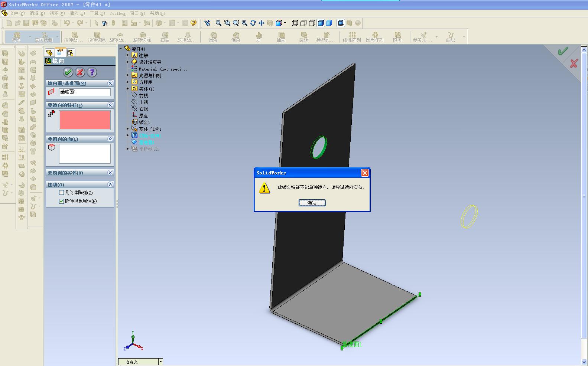
Task: Expand the 光源与相机 tree node
Action: tap(127, 75)
